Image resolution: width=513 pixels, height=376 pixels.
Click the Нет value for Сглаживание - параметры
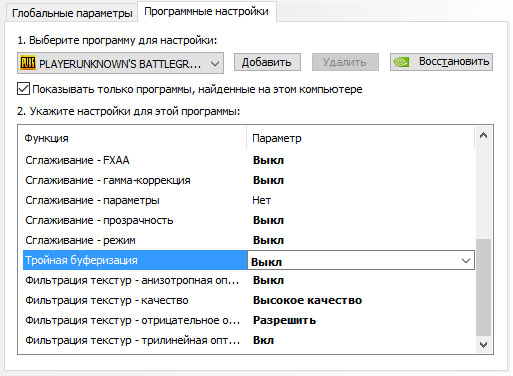(262, 200)
